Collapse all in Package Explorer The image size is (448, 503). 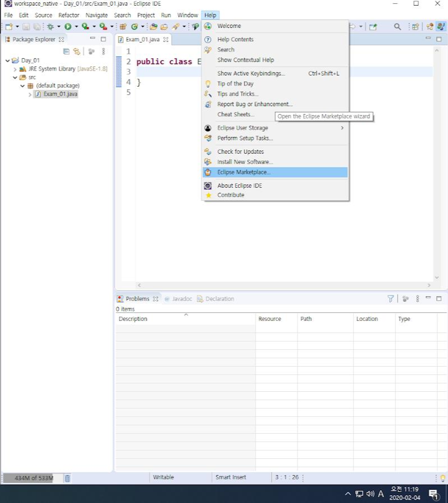point(66,51)
